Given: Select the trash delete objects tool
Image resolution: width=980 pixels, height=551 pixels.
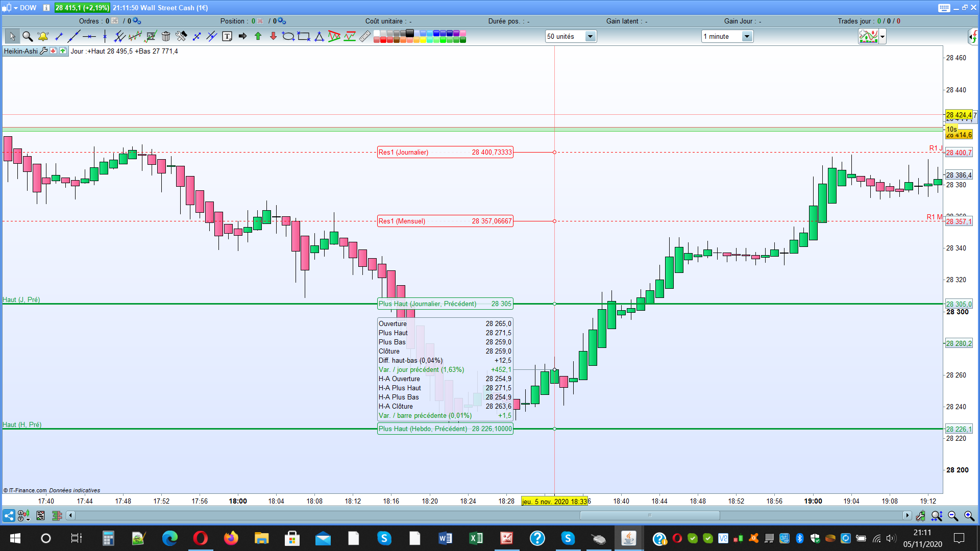Looking at the screenshot, I should (x=166, y=36).
